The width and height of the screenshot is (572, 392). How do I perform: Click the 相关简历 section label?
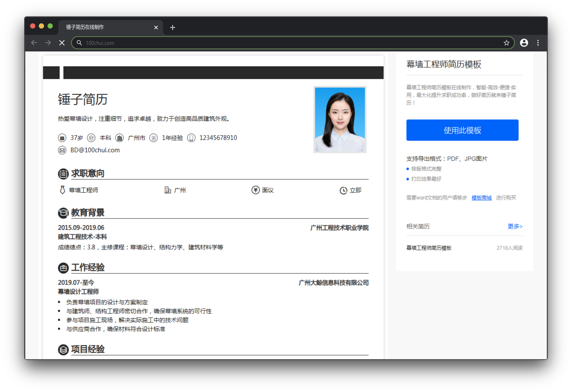point(418,227)
